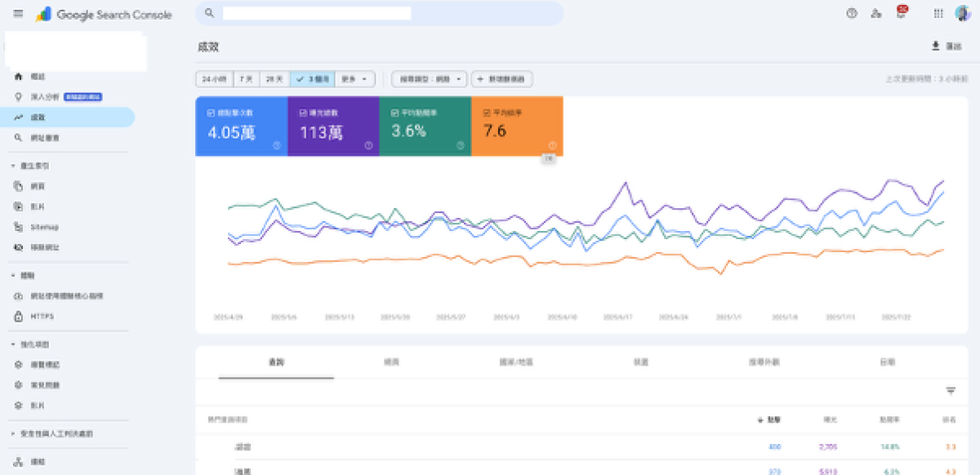This screenshot has height=475, width=980.
Task: Click the help question mark icon
Action: (852, 14)
